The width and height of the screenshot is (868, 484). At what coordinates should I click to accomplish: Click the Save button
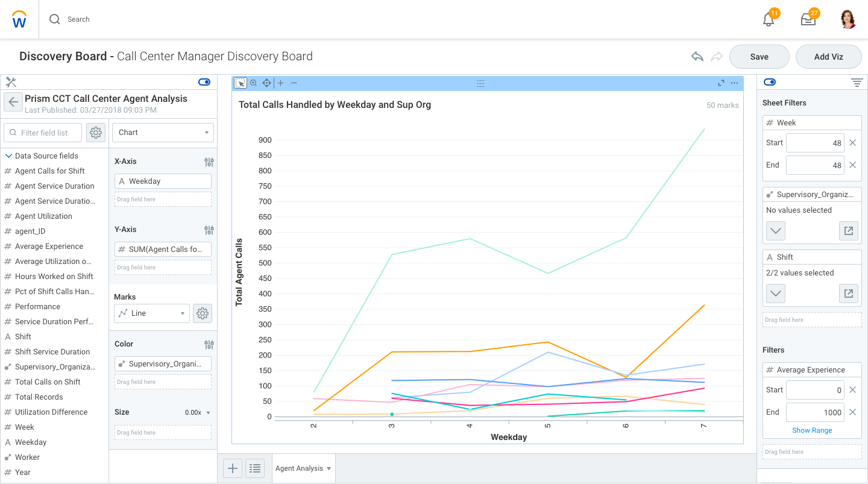coord(759,57)
